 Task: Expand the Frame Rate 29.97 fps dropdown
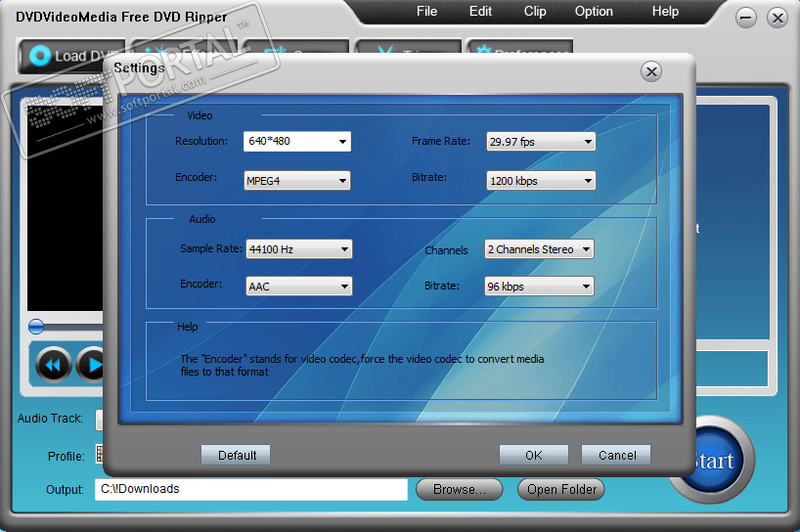(x=541, y=141)
